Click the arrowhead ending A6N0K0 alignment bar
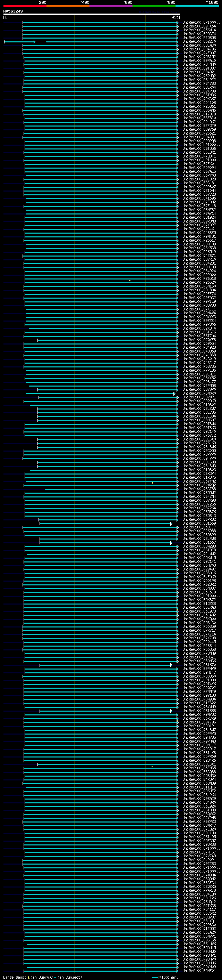Image resolution: width=222 pixels, height=980 pixels. tap(174, 394)
